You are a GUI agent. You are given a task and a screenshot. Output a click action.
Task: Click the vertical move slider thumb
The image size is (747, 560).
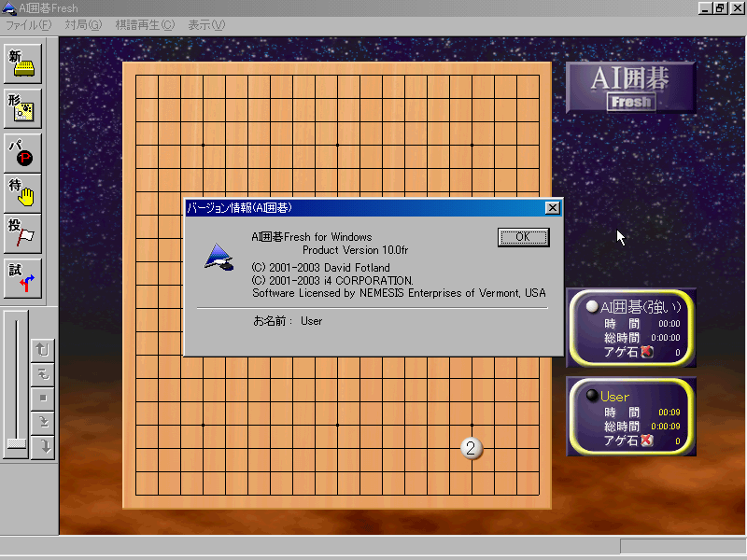(17, 443)
